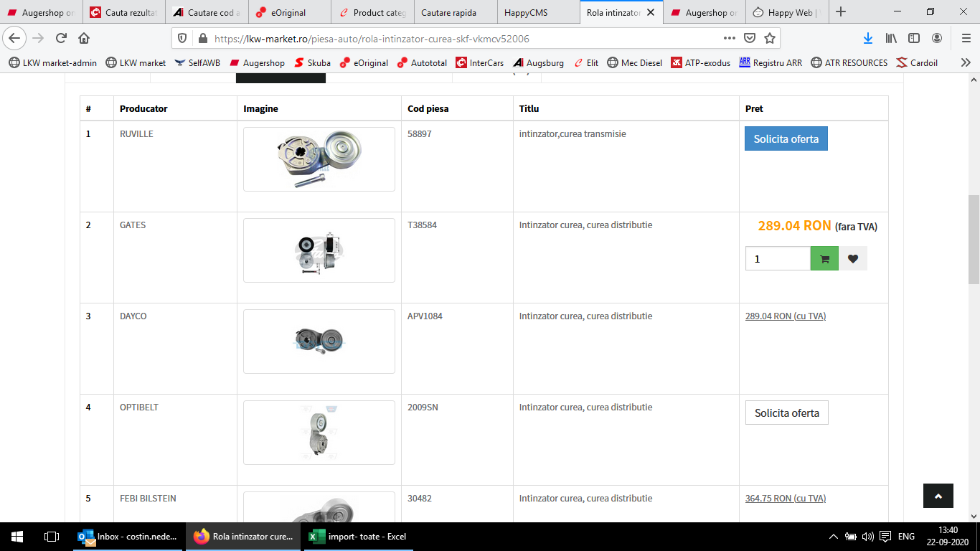Screen dimensions: 980x551
Task: Open the Action Center notifications icon
Action: (x=885, y=537)
